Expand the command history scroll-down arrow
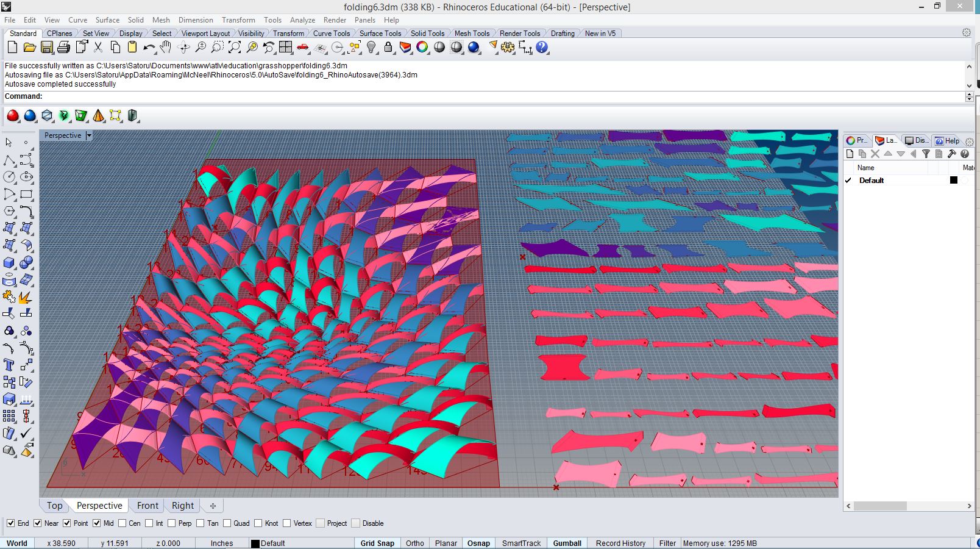The image size is (980, 549). pyautogui.click(x=969, y=85)
